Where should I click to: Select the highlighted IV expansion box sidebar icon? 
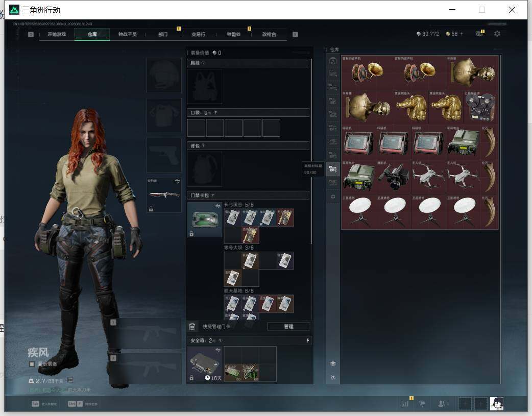coord(333,169)
